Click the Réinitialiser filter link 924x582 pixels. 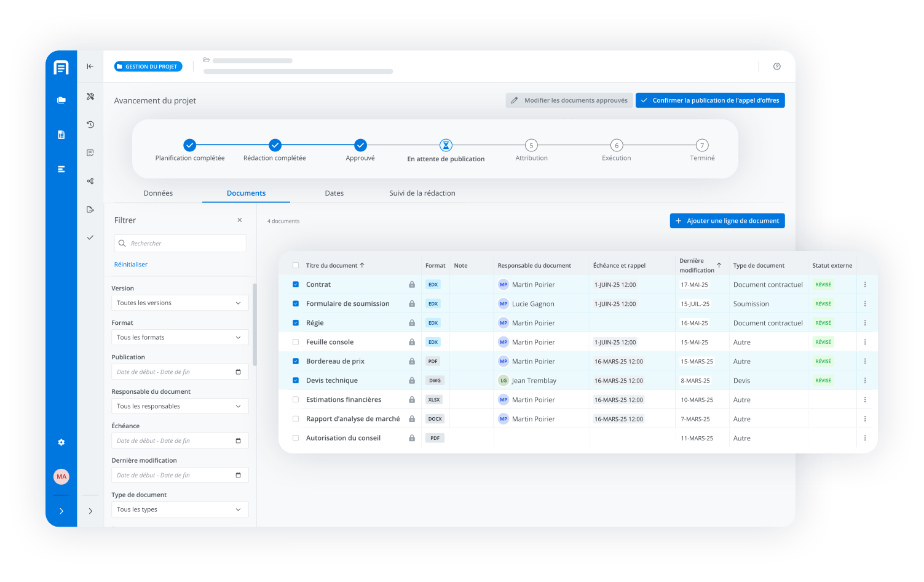coord(131,265)
